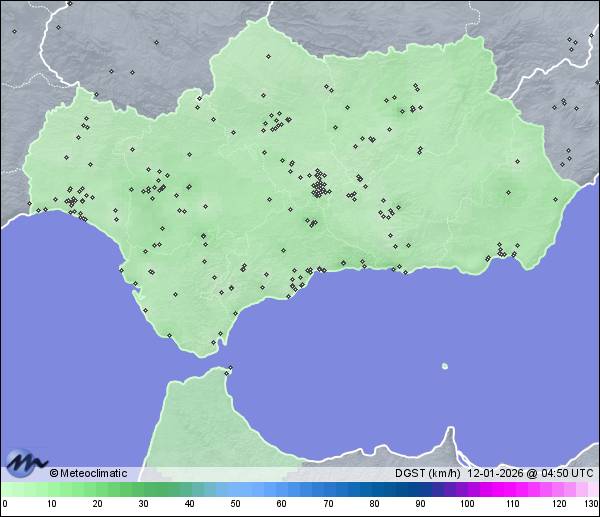Select the southernmost station marker on Spain's coast
The image size is (600, 517).
coord(213,344)
